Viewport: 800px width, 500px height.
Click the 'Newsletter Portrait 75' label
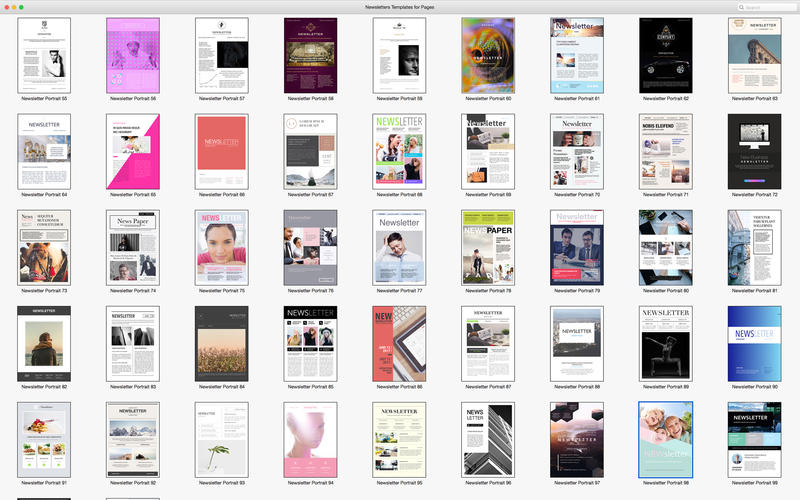tap(221, 290)
